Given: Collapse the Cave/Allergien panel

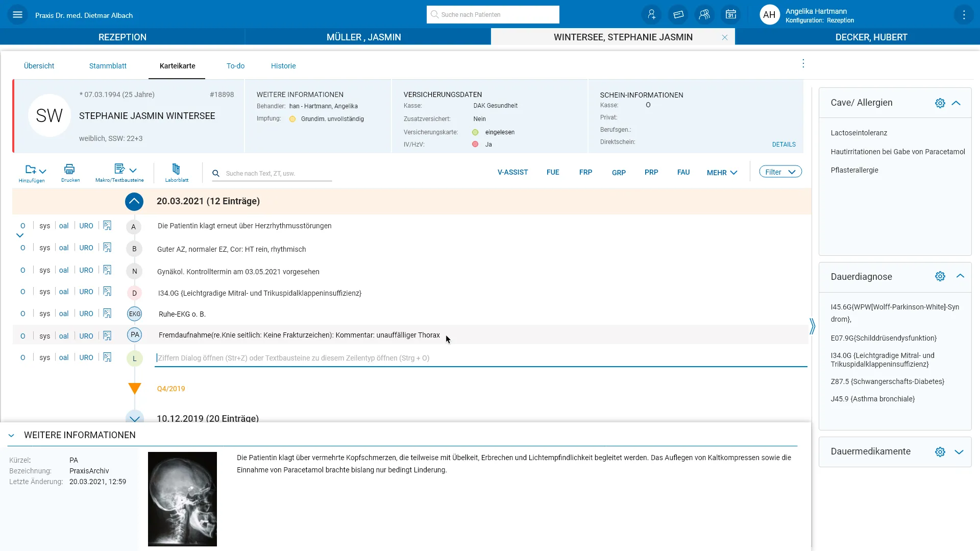Looking at the screenshot, I should [x=956, y=103].
